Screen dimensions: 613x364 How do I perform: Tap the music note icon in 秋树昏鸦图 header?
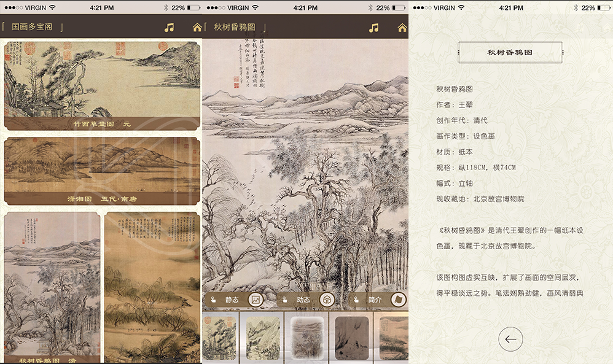point(373,28)
